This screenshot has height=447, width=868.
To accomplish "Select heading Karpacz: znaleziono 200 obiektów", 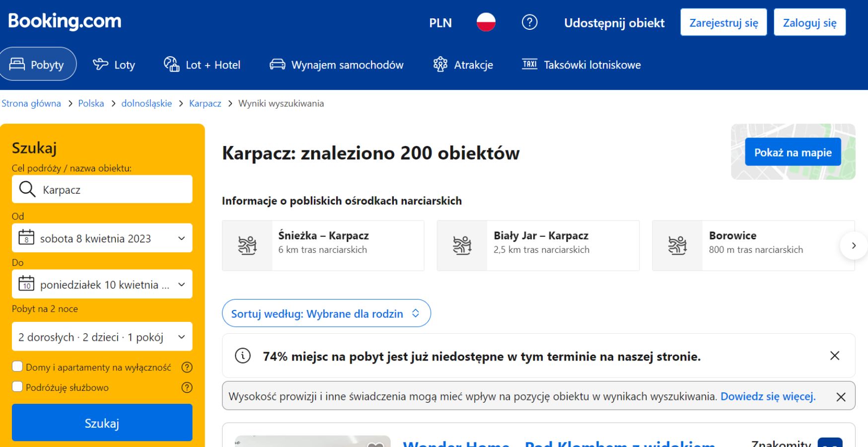I will (x=370, y=153).
